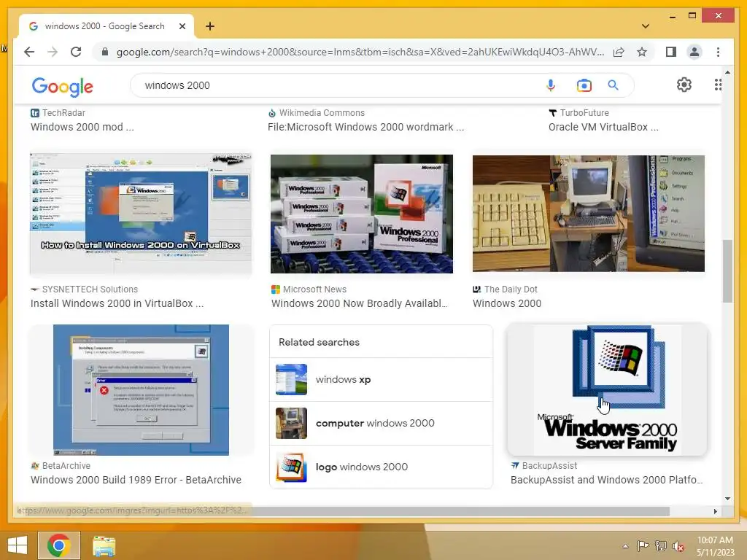
Task: Click page scrollbar down arrow
Action: click(727, 499)
